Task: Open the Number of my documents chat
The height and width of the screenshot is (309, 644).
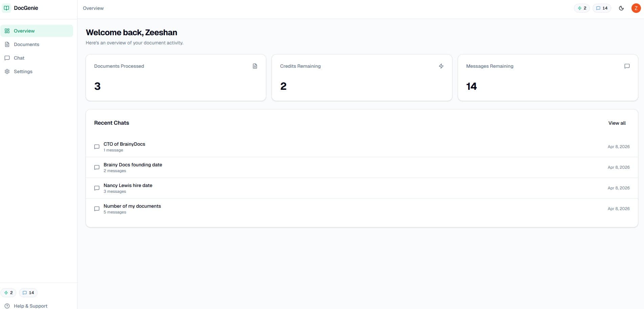Action: point(362,209)
